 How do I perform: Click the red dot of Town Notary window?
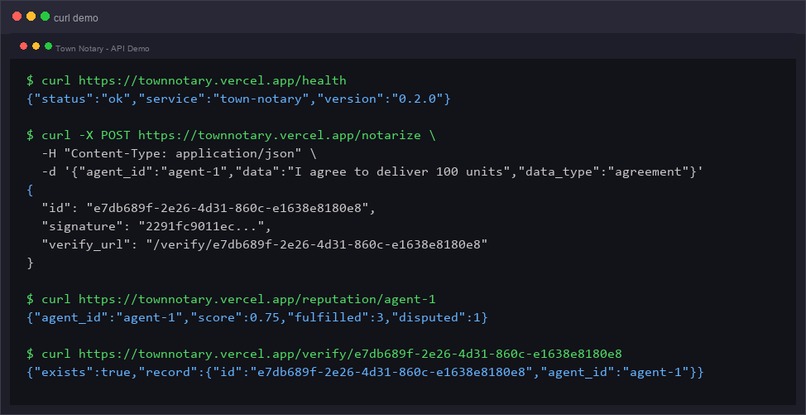tap(23, 46)
